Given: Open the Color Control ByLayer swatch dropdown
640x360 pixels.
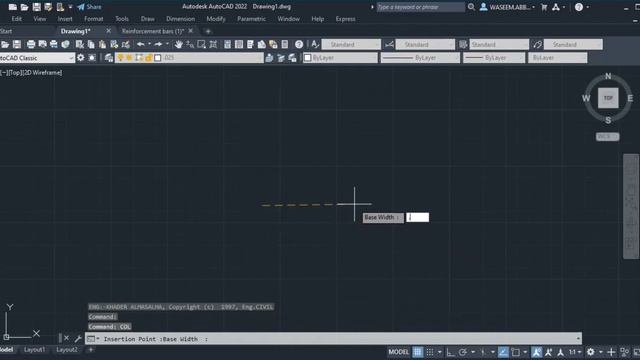Looking at the screenshot, I should click(340, 58).
